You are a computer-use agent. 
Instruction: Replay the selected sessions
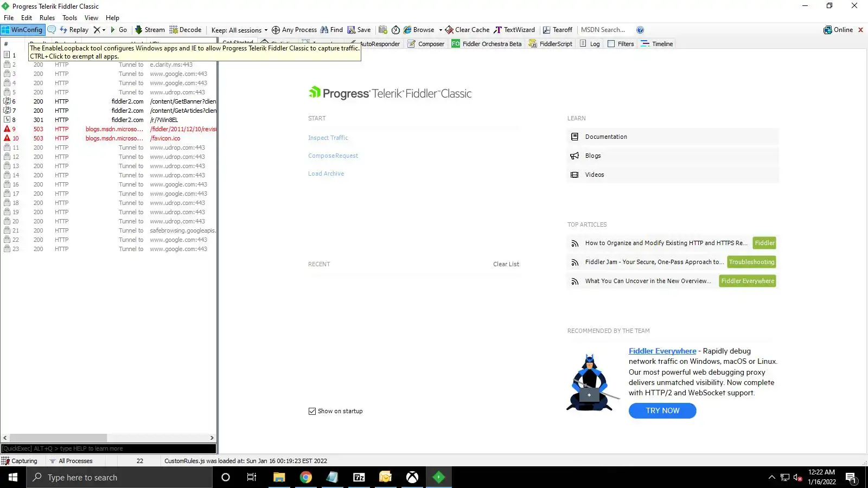[x=74, y=30]
